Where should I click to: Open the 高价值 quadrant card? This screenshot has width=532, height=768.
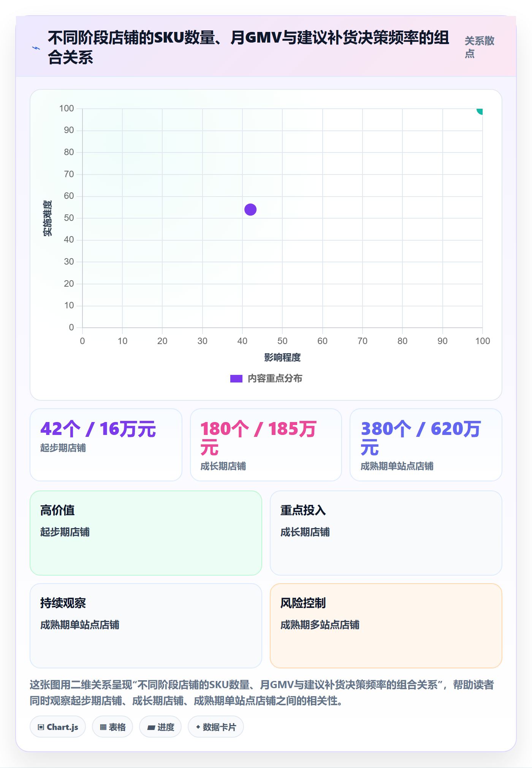(x=146, y=533)
